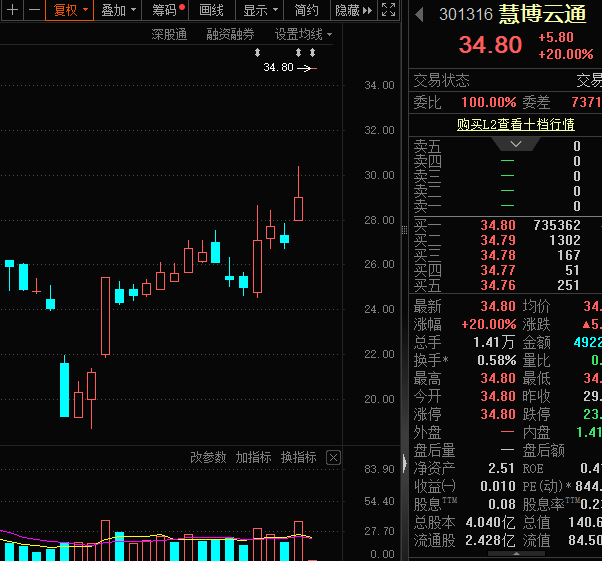Click the 购买L2查看十档行情 link

click(x=516, y=124)
